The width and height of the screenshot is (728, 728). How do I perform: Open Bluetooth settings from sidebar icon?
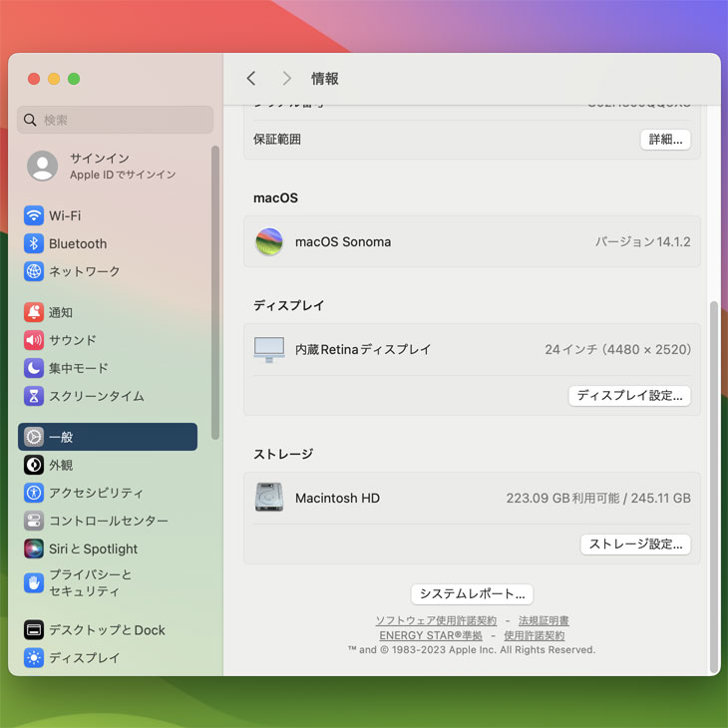(34, 243)
